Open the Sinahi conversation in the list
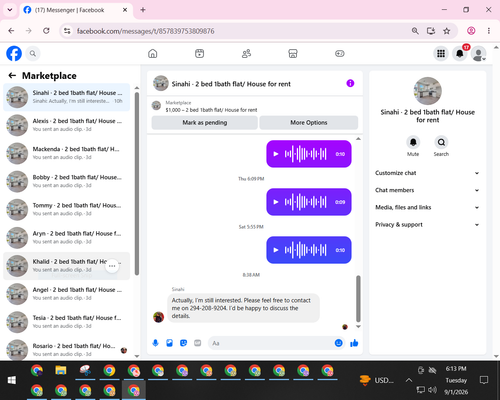This screenshot has height=400, width=500. tap(67, 97)
